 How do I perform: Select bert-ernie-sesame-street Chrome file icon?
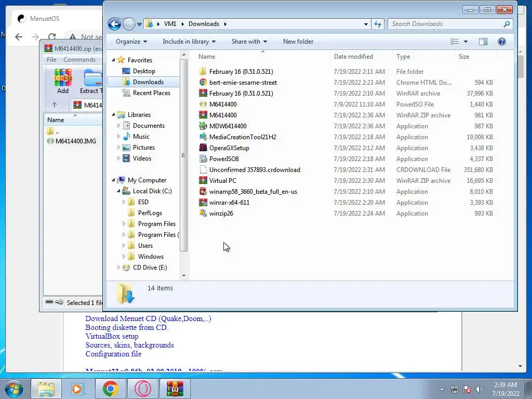203,82
